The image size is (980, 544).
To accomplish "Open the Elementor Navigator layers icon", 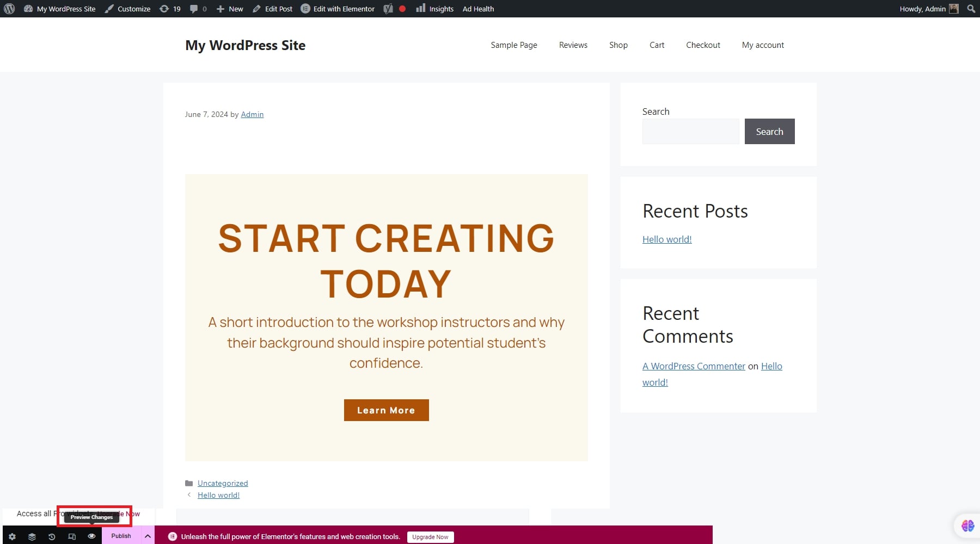I will pos(32,536).
